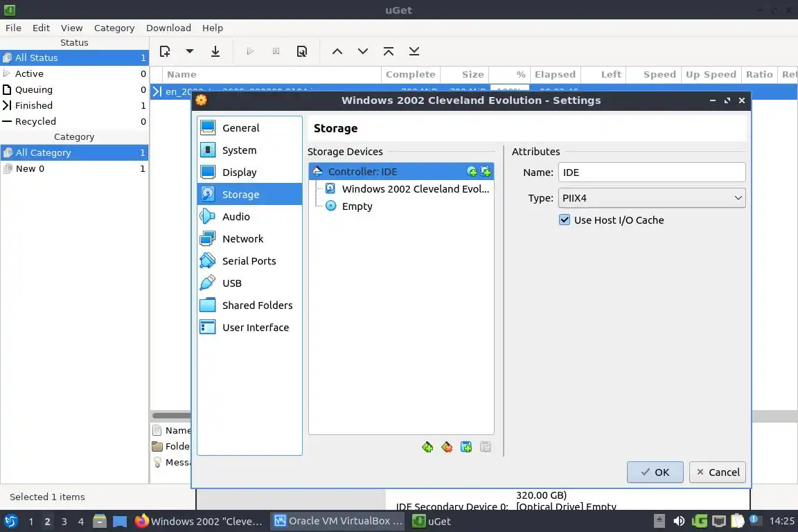Collapse the Controller: IDE tree node
The width and height of the screenshot is (798, 532).
(317, 172)
